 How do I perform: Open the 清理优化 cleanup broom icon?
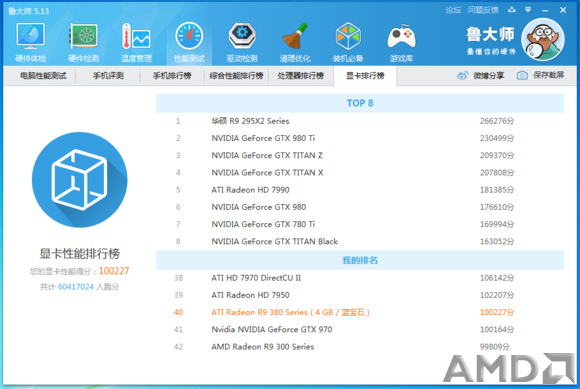point(295,36)
